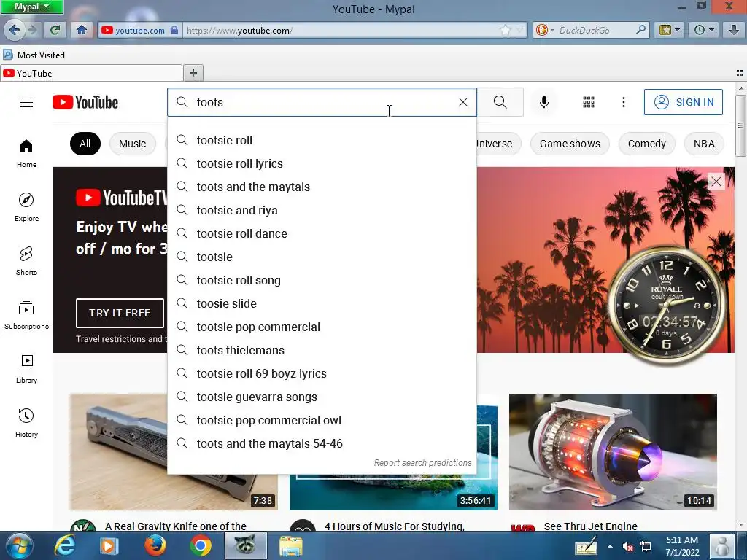Click the browser forward arrow button

tap(33, 30)
